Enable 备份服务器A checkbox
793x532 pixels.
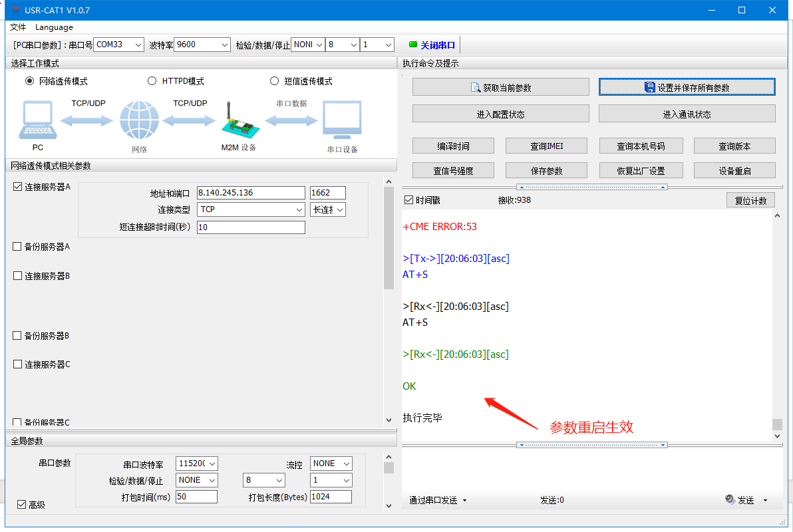coord(18,247)
